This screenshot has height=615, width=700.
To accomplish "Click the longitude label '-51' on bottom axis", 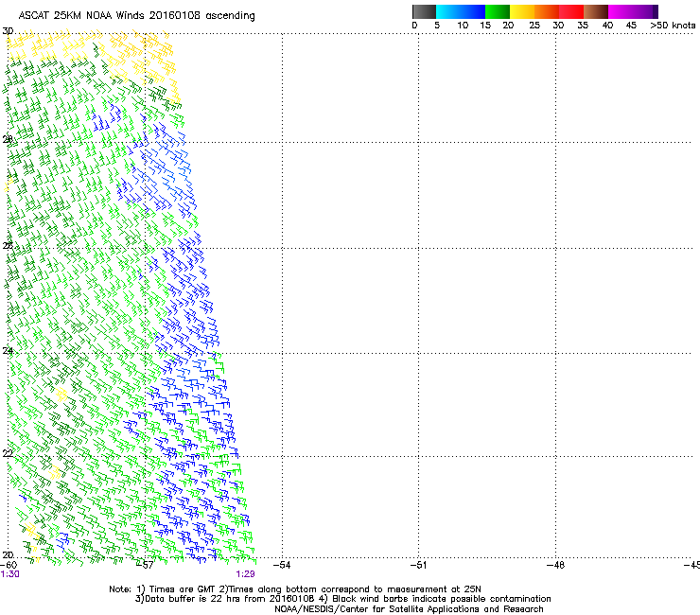I will (418, 565).
